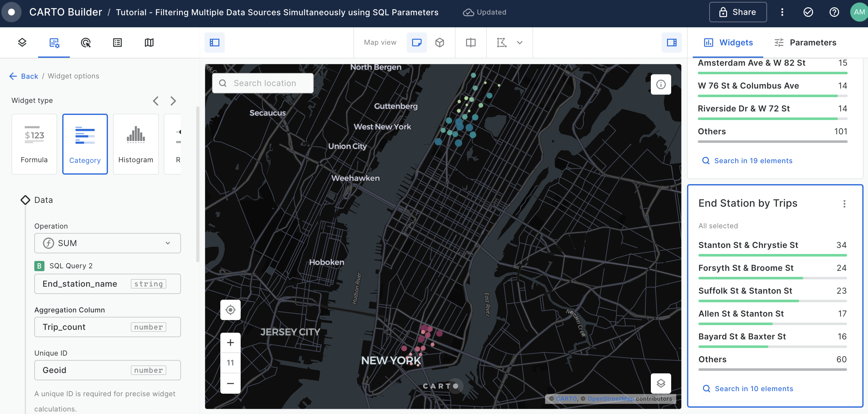Click the Stanton St & Chrystie St bar
The image size is (868, 414).
coord(772,255)
